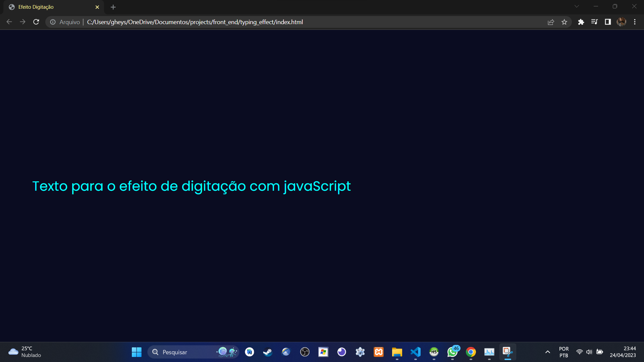Screen dimensions: 644x362
Task: Open Chrome three-dot menu
Action: coord(635,22)
